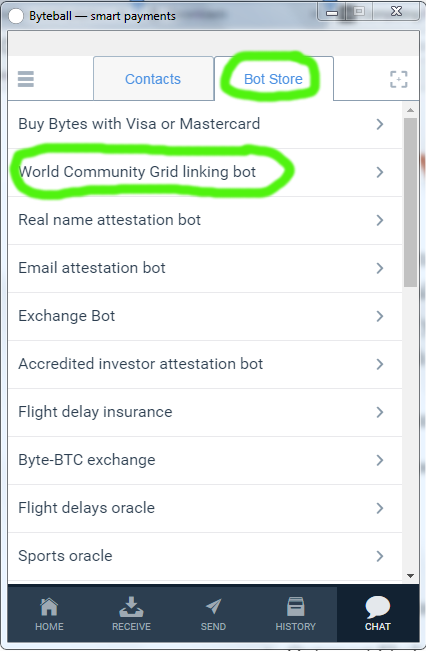Image resolution: width=426 pixels, height=651 pixels.
Task: Click the vertical scrollbar thumb
Action: [411, 202]
